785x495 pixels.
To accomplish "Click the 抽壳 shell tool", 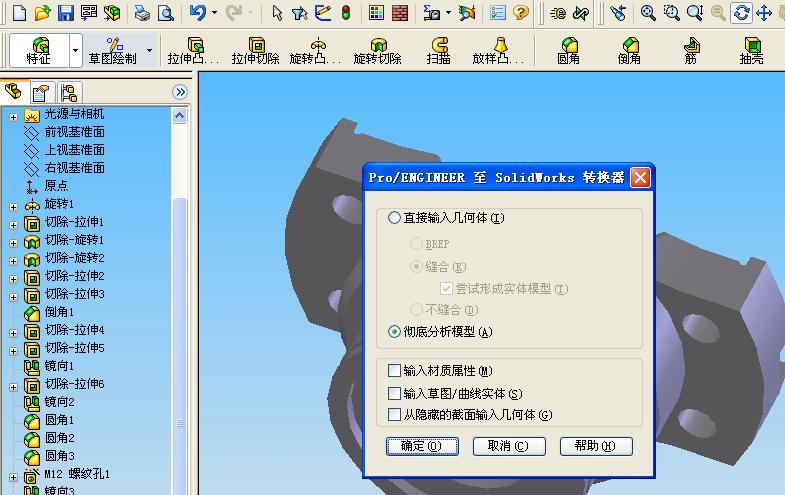I will [x=752, y=51].
